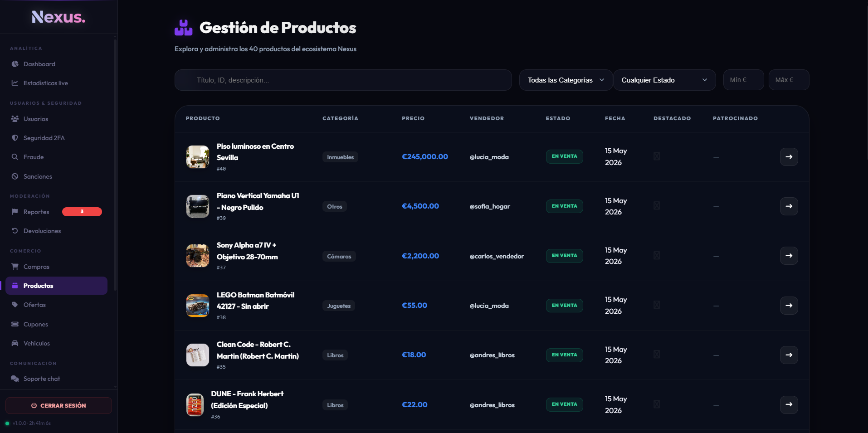Click the sidebar scrollbar
This screenshot has width=868, height=433.
pyautogui.click(x=115, y=165)
